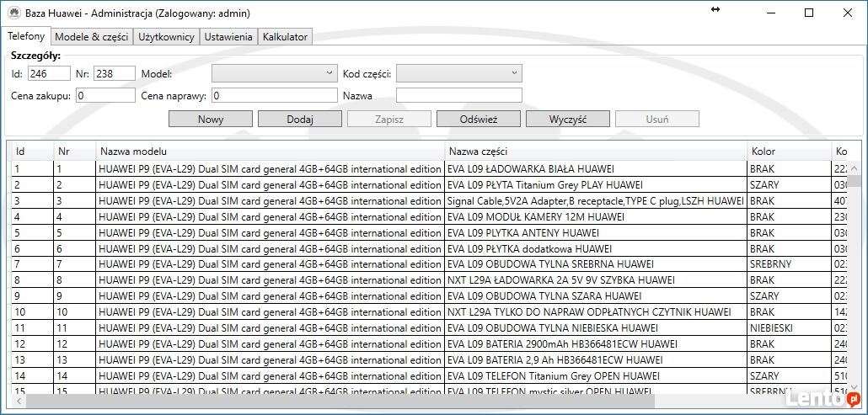The image size is (868, 415).
Task: Close the Baza Huawei window
Action: [x=848, y=13]
